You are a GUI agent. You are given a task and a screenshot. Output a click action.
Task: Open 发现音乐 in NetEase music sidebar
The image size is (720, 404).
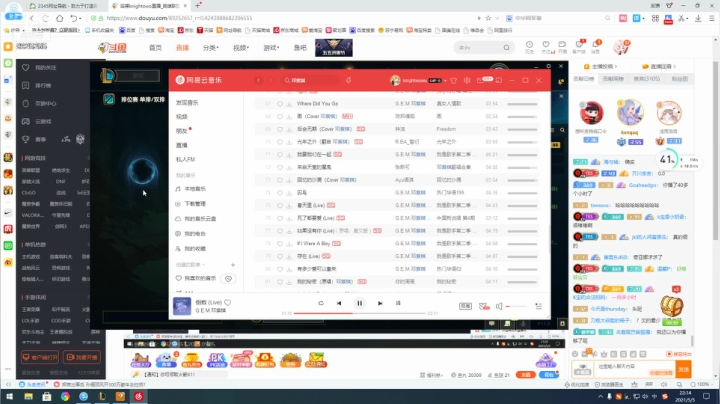point(187,103)
